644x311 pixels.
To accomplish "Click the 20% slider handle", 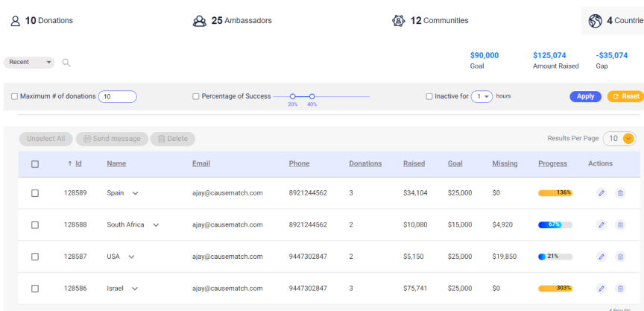I will coord(293,96).
